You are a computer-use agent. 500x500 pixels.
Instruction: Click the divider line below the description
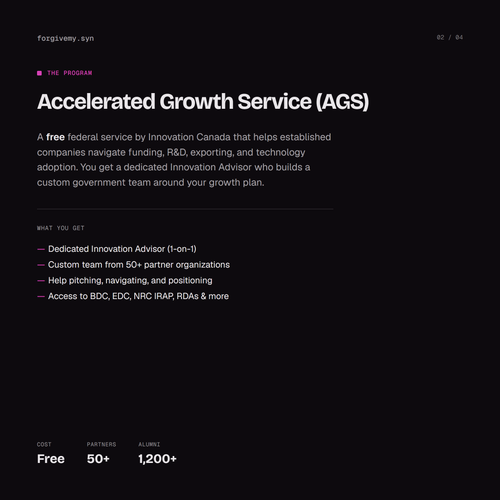[185, 209]
